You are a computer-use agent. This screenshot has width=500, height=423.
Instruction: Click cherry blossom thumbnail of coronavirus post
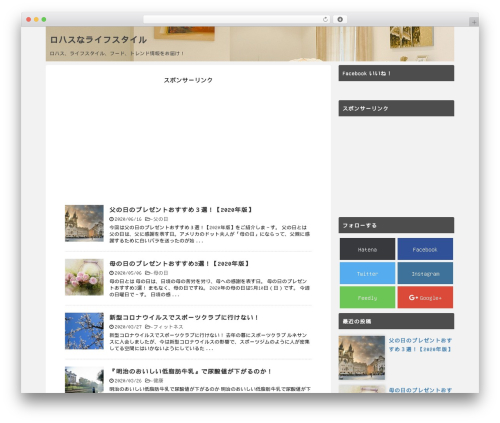pyautogui.click(x=84, y=331)
